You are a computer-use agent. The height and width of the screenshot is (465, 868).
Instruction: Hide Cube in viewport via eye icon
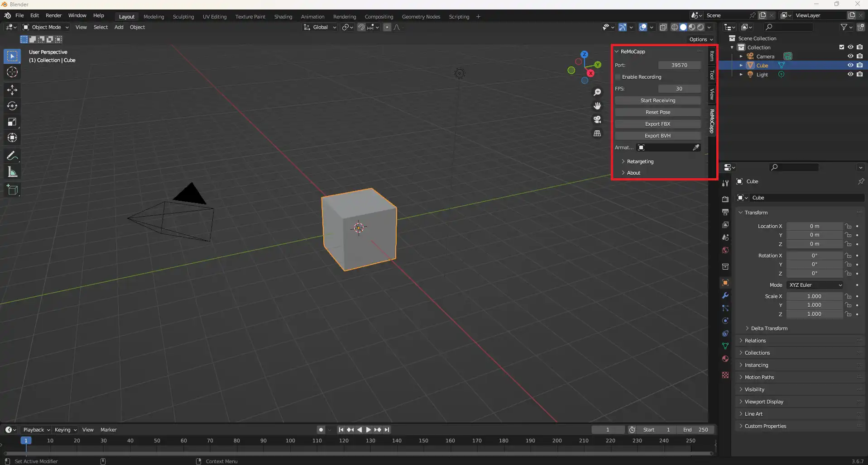pos(850,65)
